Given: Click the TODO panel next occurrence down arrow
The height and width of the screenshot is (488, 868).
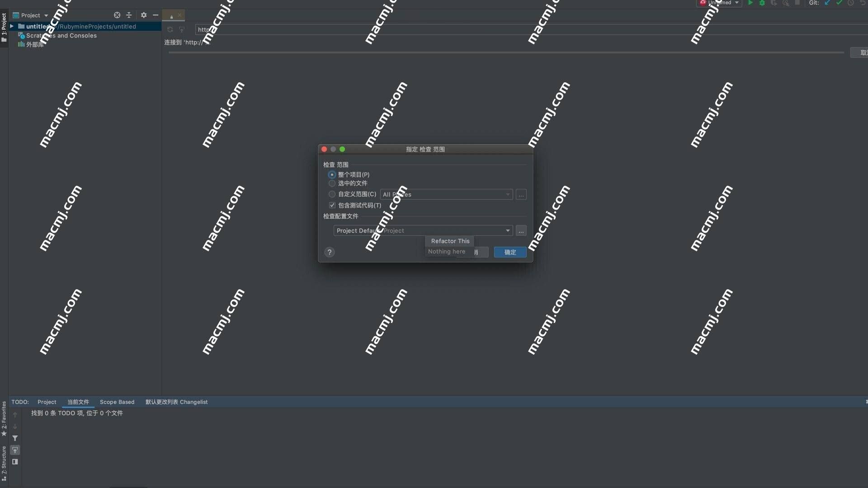Looking at the screenshot, I should (x=15, y=427).
